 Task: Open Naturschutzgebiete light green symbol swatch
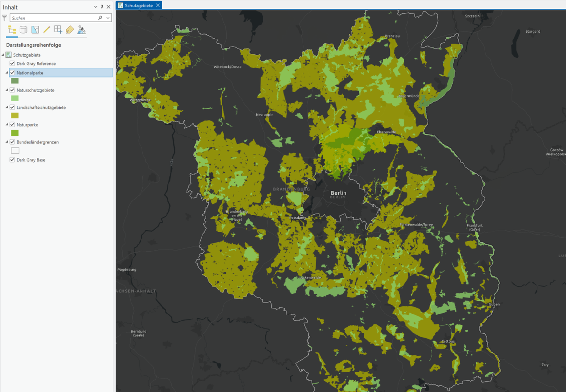click(15, 98)
